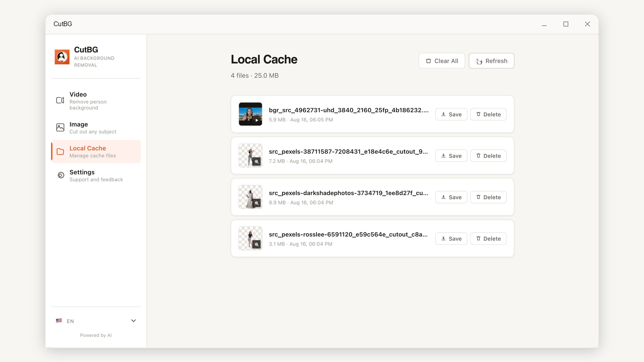The width and height of the screenshot is (644, 362).
Task: Click the US flag language icon
Action: pyautogui.click(x=59, y=321)
